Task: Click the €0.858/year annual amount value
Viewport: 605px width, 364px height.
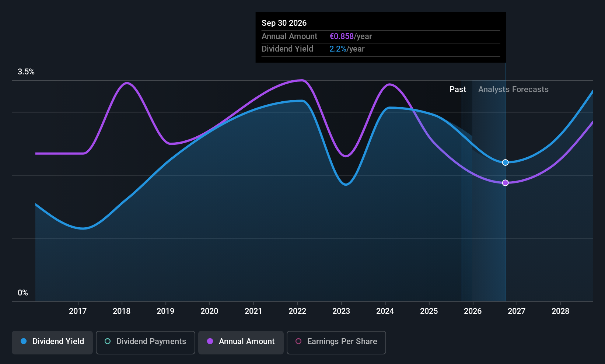Action: [350, 36]
